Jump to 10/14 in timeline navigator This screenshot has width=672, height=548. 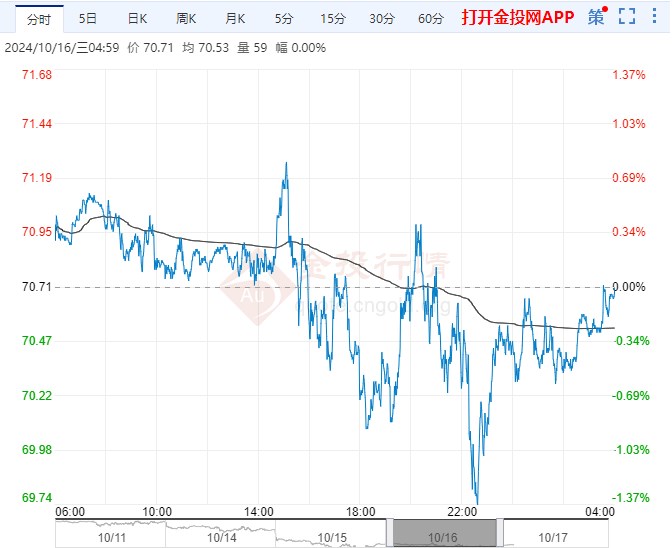click(x=222, y=537)
